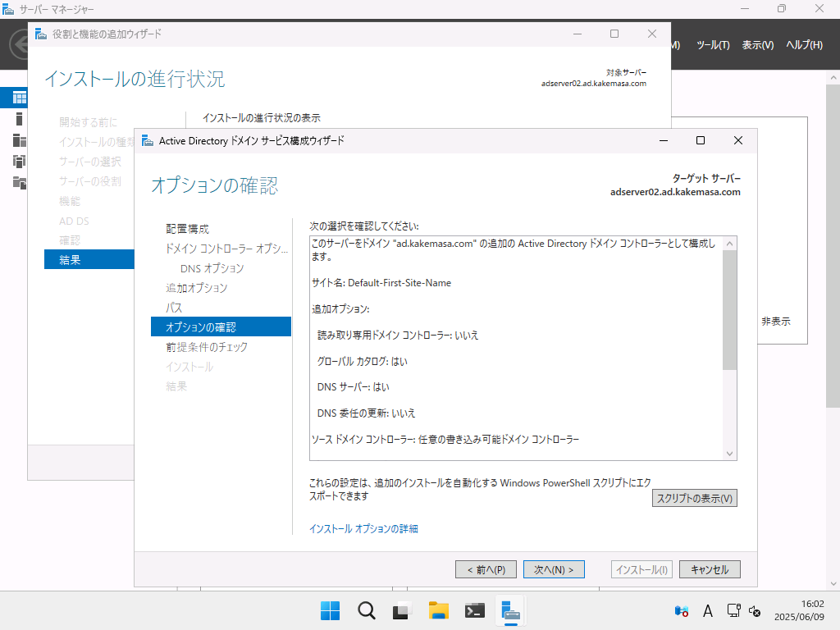Close the Active Directory configuration wizard window
This screenshot has height=630, width=840.
click(737, 140)
